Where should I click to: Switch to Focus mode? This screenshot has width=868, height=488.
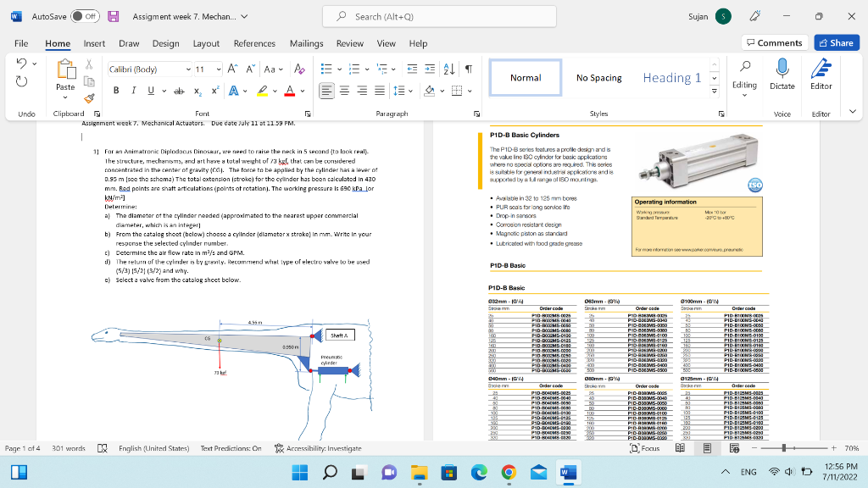coord(645,448)
